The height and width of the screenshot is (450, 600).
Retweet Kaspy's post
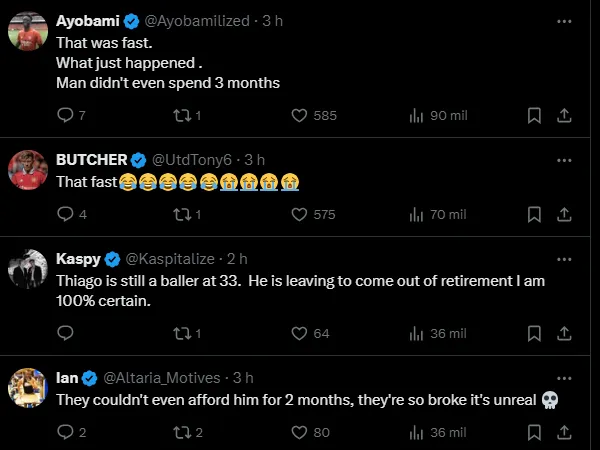click(181, 333)
